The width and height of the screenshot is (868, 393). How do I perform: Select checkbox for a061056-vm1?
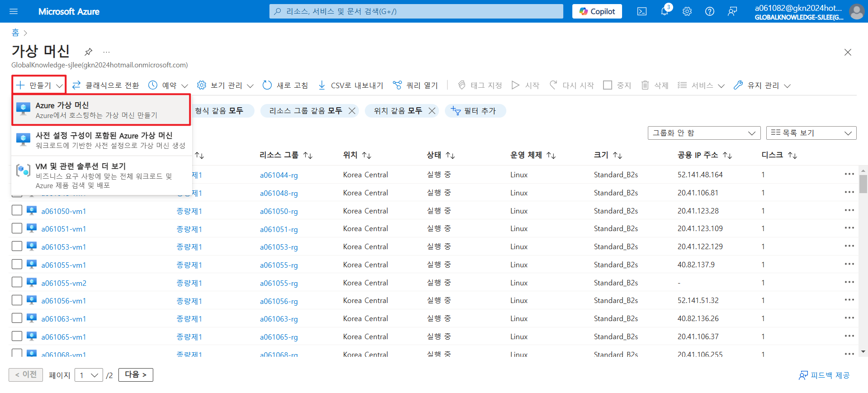17,300
